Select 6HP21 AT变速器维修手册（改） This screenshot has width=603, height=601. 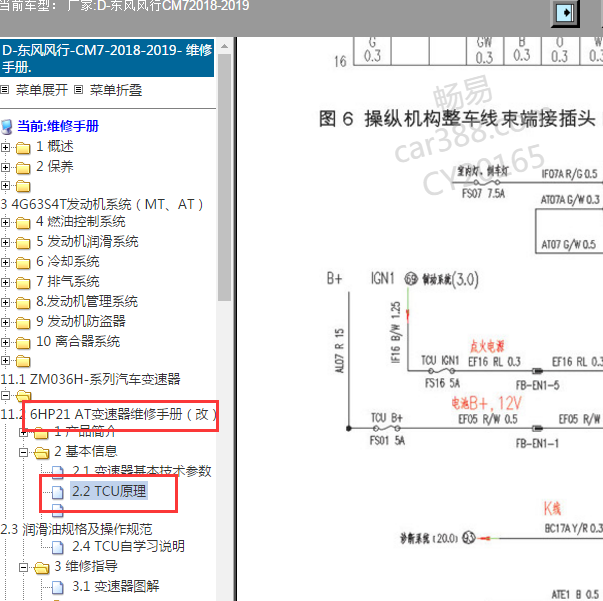(123, 415)
